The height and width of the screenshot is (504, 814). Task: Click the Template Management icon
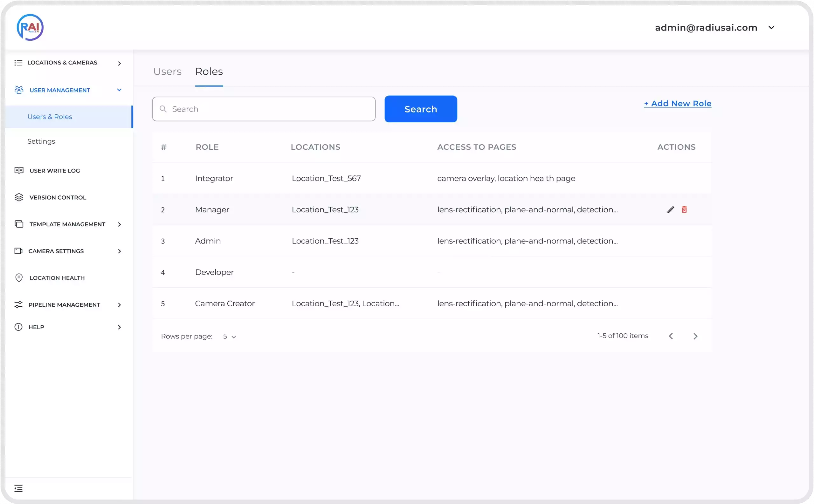(19, 224)
